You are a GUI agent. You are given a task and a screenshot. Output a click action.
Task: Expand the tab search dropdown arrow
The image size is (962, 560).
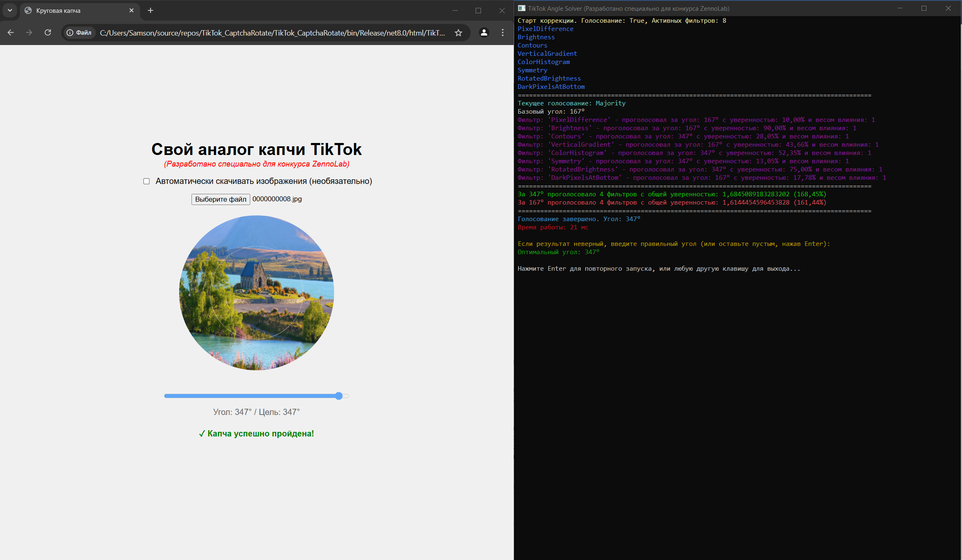pos(10,10)
